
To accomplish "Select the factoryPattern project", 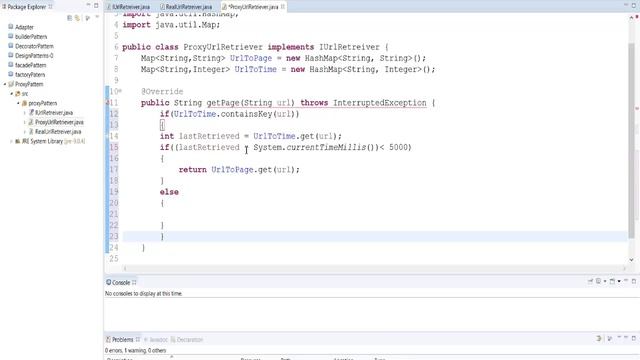I will (x=30, y=75).
